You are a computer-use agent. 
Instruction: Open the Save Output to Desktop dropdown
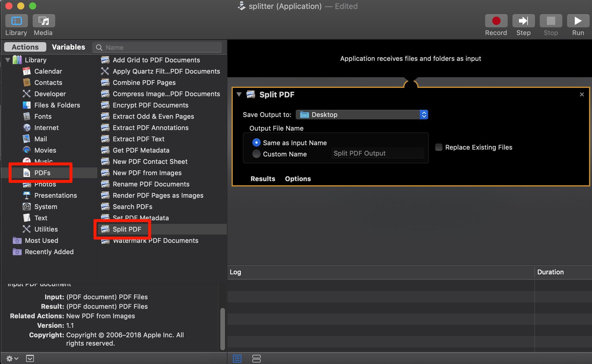tap(362, 115)
